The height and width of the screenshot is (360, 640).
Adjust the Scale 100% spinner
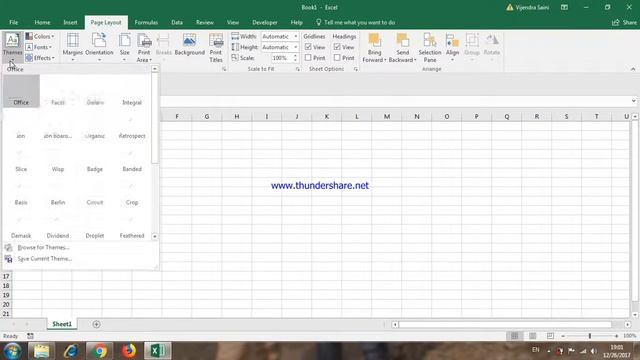coord(295,58)
